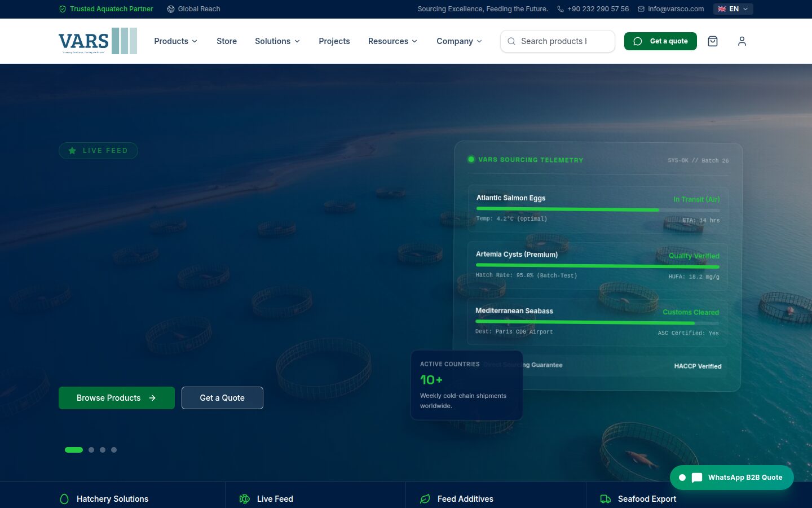
Task: Click the search magnifier icon
Action: click(x=511, y=41)
